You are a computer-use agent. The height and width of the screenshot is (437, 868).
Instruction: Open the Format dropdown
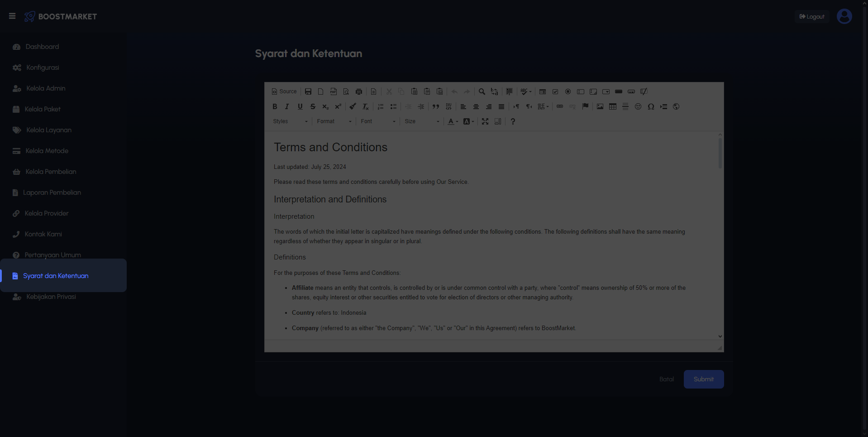coord(334,121)
